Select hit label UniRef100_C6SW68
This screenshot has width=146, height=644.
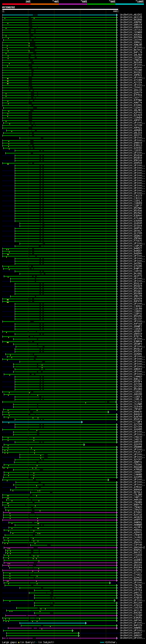click(131, 32)
